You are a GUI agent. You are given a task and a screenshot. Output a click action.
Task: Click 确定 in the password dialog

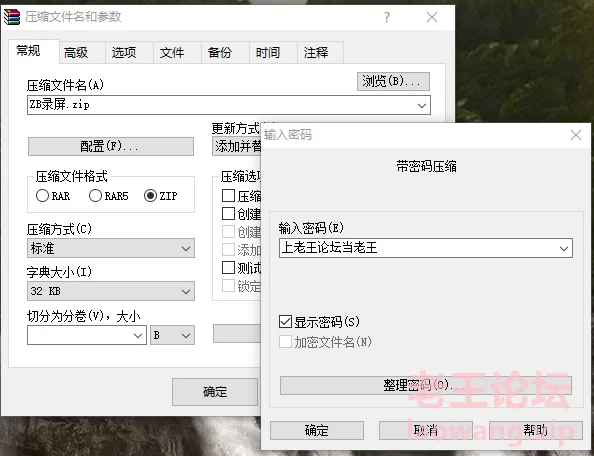point(317,431)
